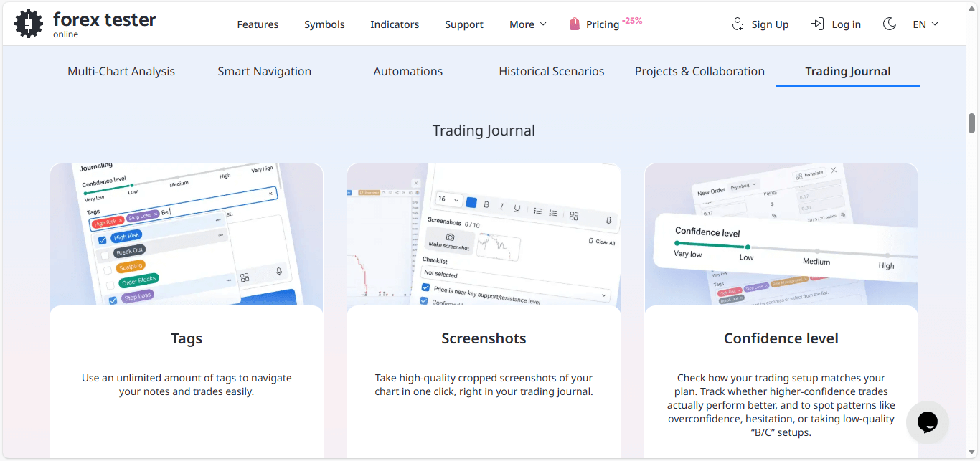Open the Support link in navbar

click(x=463, y=24)
